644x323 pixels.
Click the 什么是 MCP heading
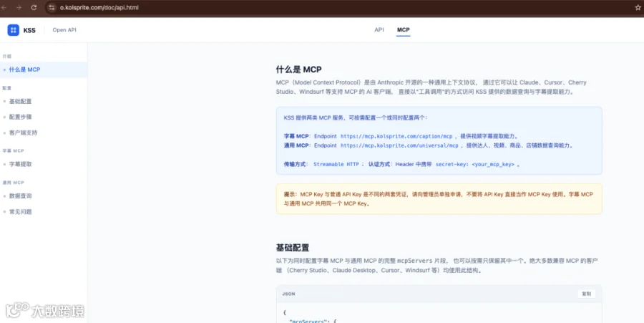click(x=298, y=69)
